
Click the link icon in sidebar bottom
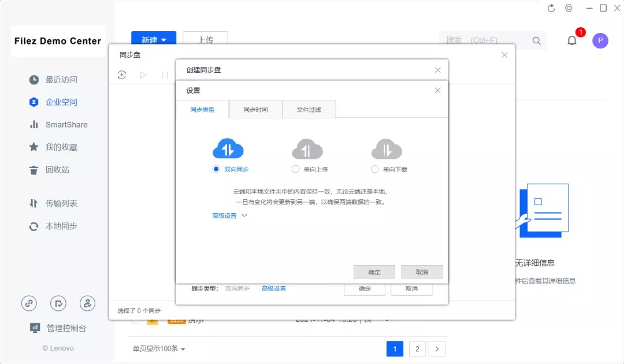point(29,303)
